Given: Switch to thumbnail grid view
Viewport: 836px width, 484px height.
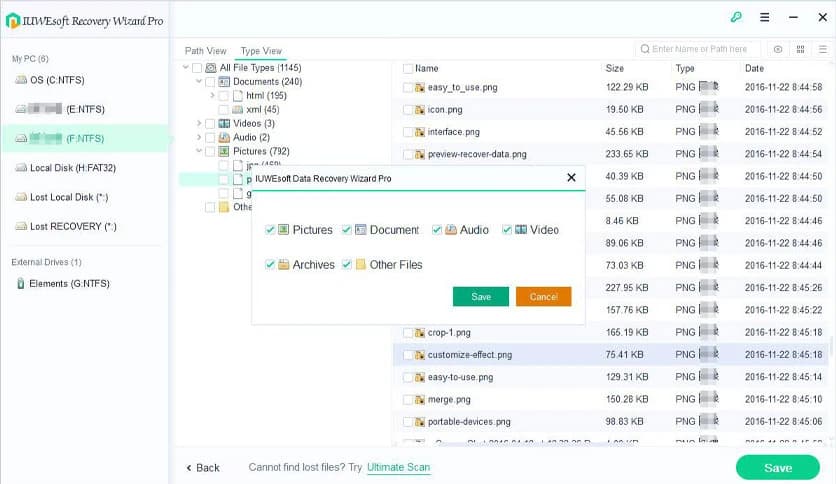Looking at the screenshot, I should tap(800, 49).
